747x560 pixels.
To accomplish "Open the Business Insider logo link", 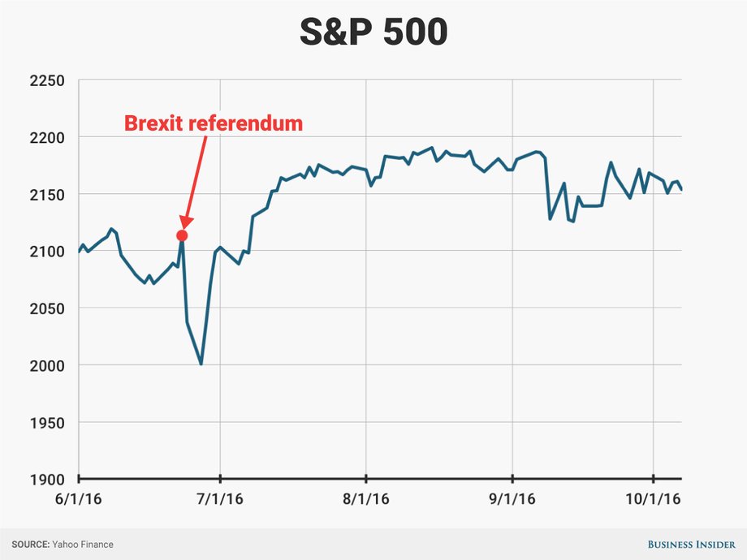I will (691, 545).
